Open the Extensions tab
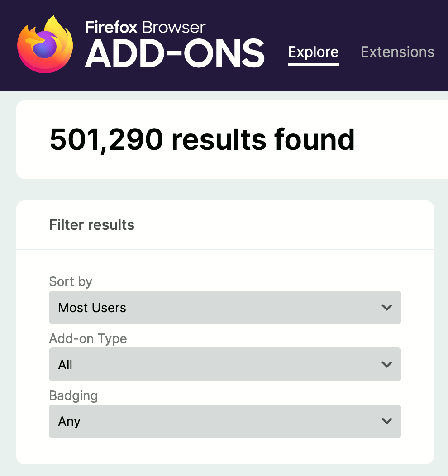 [397, 52]
